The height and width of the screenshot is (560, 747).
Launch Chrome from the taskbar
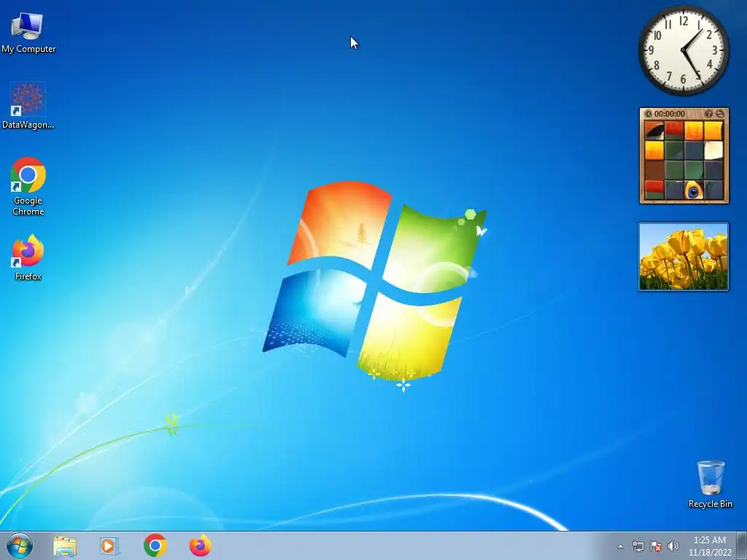(x=155, y=545)
